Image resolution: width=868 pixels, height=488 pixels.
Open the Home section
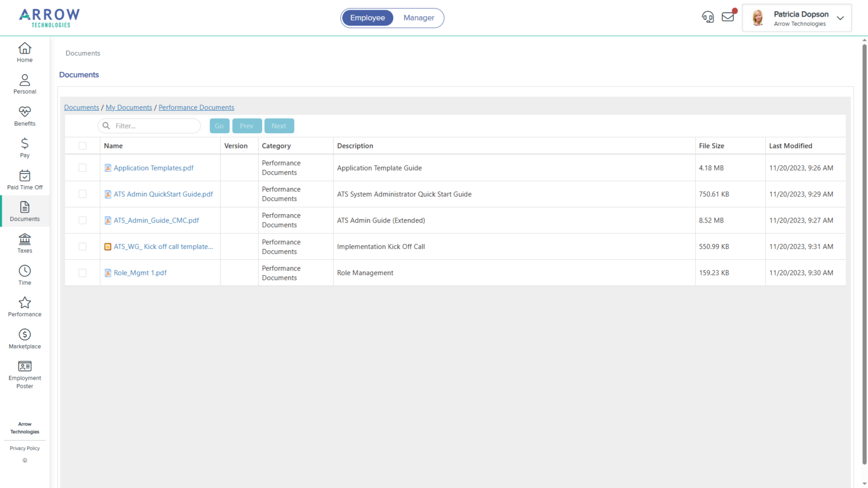[24, 52]
